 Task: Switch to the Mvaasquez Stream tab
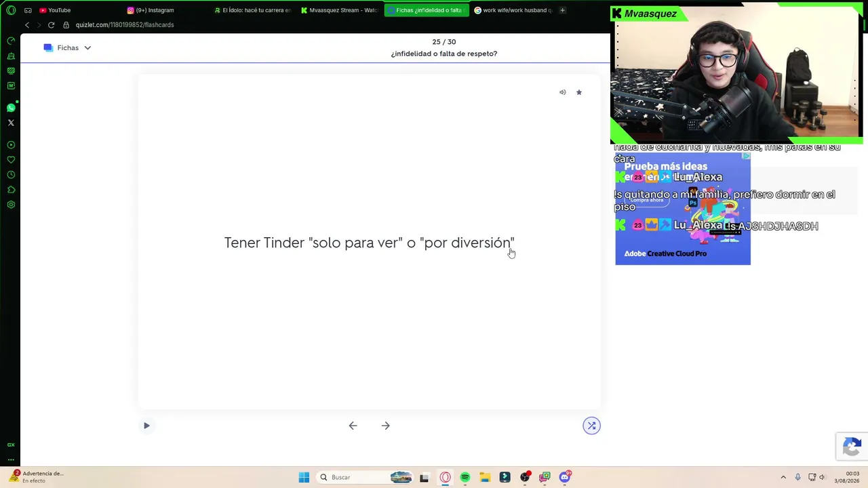[339, 10]
